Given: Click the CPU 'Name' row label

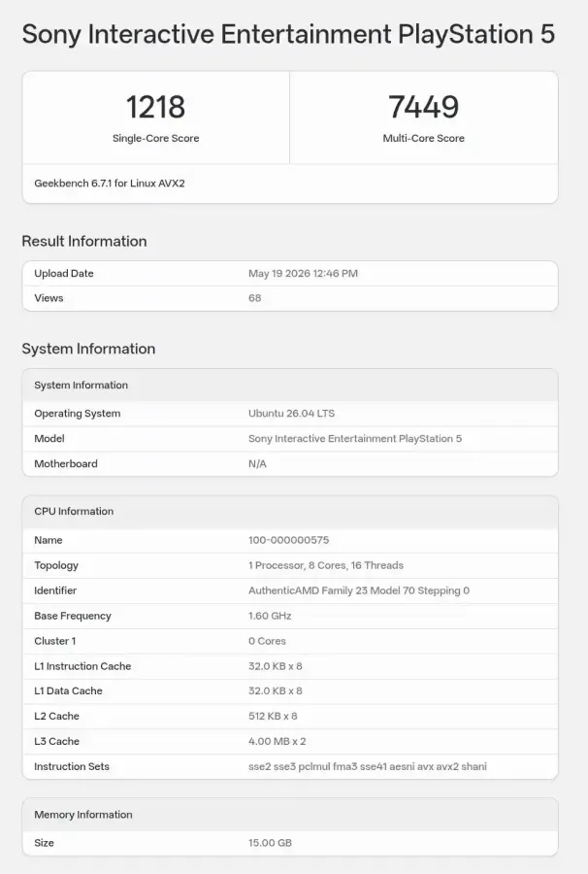Looking at the screenshot, I should pyautogui.click(x=48, y=540).
